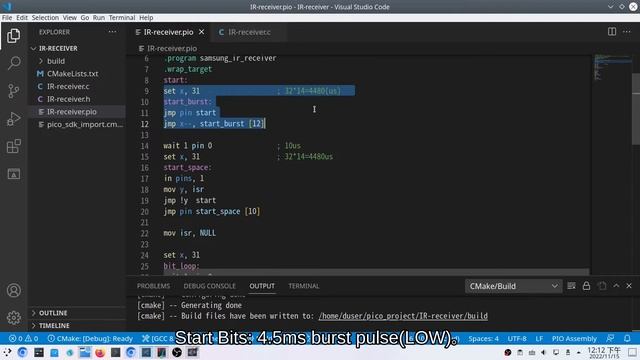Open Explorer more actions ellipsis

coord(112,32)
